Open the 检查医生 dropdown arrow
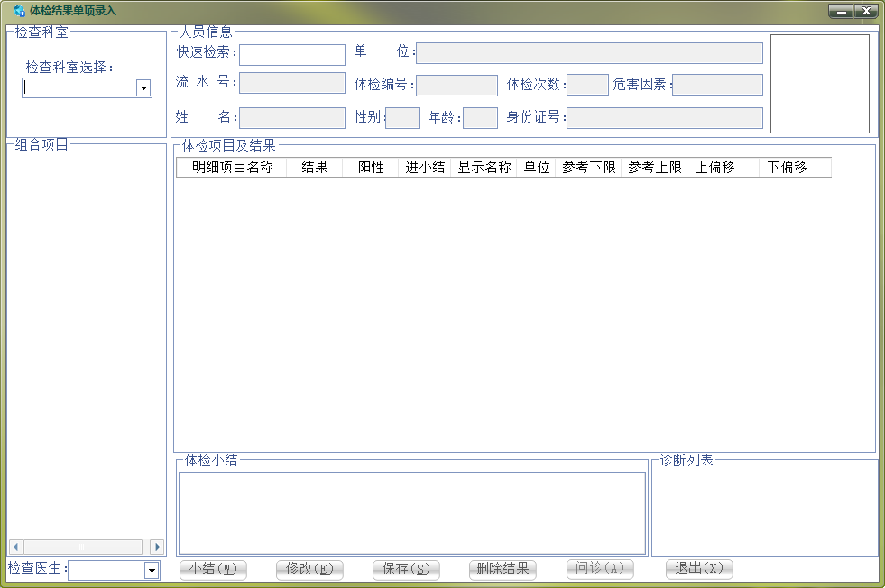 point(152,571)
